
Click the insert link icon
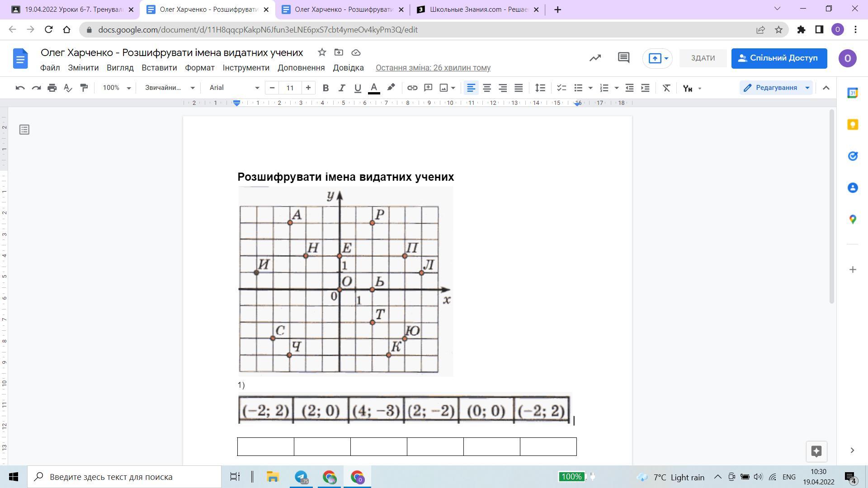(x=412, y=88)
